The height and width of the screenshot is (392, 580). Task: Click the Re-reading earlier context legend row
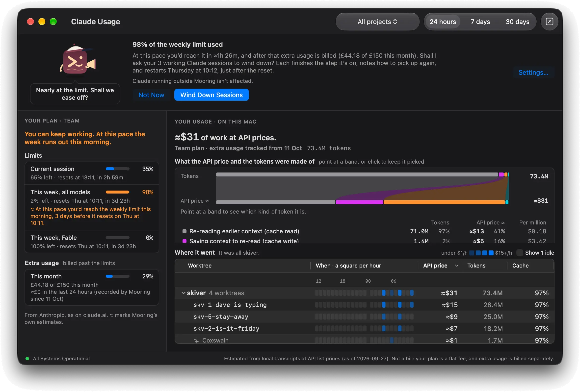364,231
